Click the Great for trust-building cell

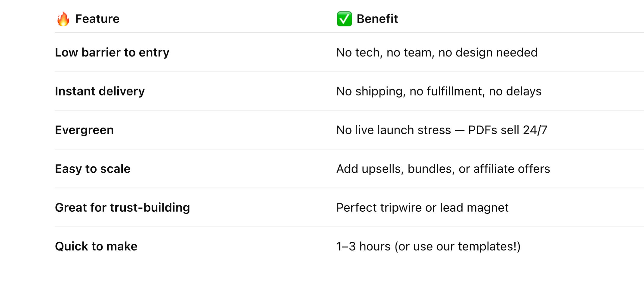click(x=122, y=208)
